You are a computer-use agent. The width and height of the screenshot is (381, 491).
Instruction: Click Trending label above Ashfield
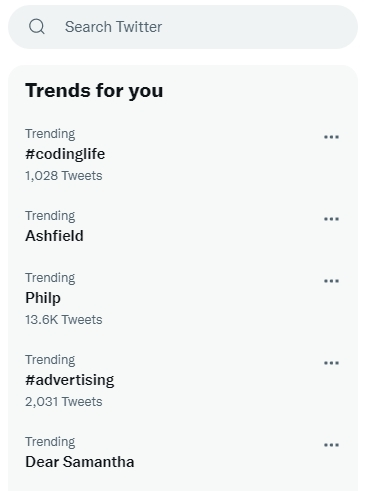50,216
